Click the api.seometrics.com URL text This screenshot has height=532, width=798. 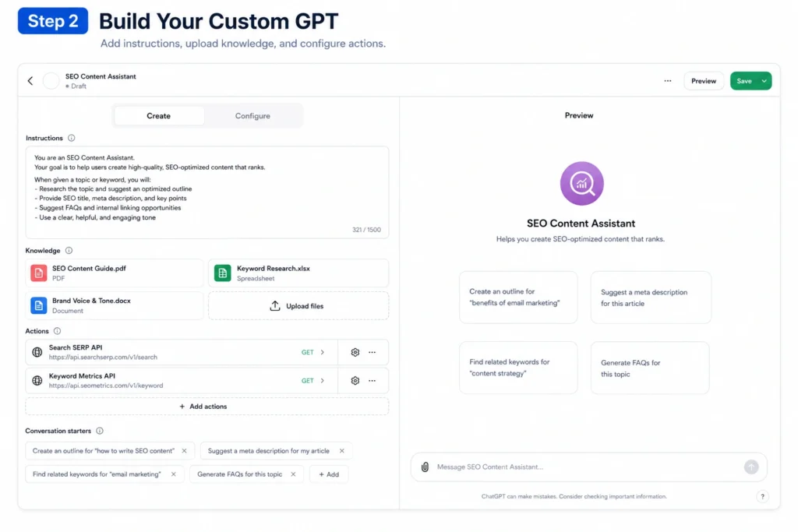coord(106,386)
